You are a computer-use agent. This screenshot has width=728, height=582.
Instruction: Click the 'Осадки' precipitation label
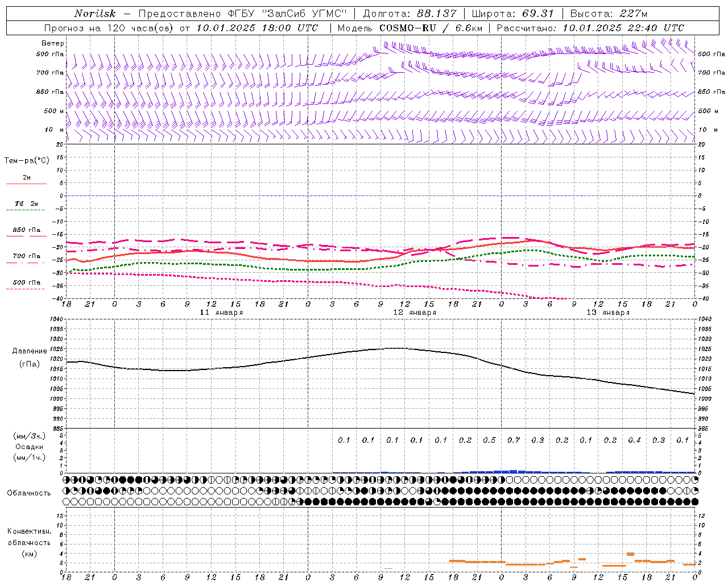pyautogui.click(x=29, y=447)
